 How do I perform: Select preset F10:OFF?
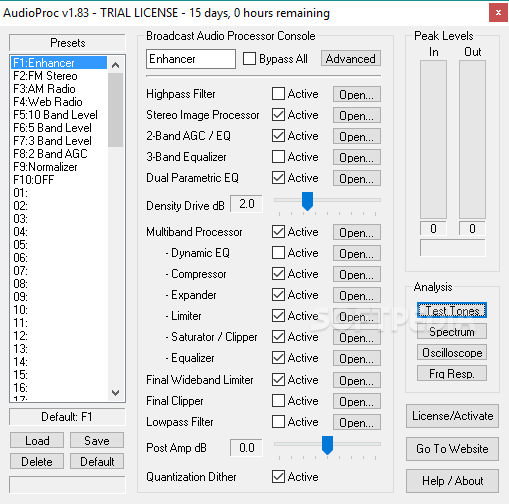click(x=59, y=180)
